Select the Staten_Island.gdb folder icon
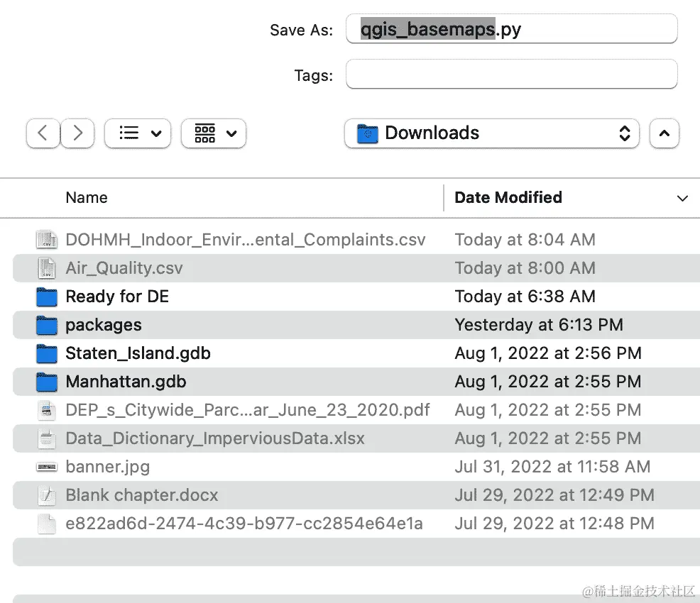The height and width of the screenshot is (603, 700). coord(47,354)
